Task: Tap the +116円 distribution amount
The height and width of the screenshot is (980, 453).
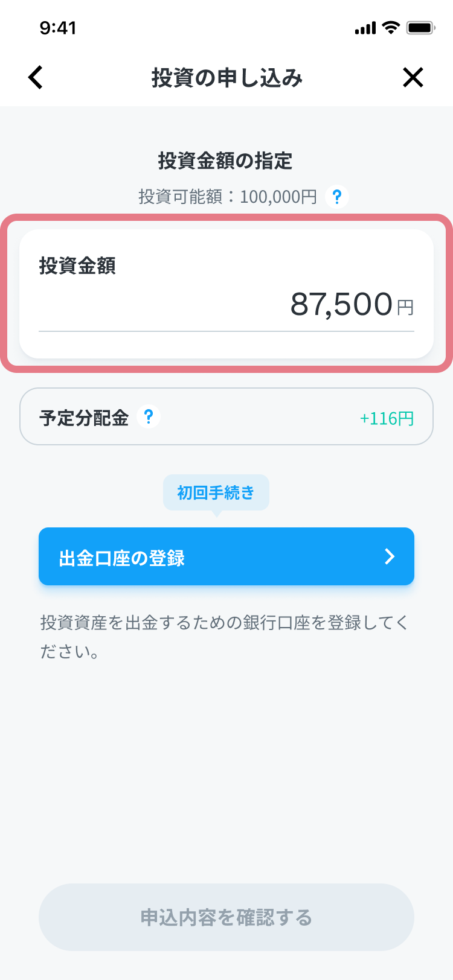Action: 387,418
